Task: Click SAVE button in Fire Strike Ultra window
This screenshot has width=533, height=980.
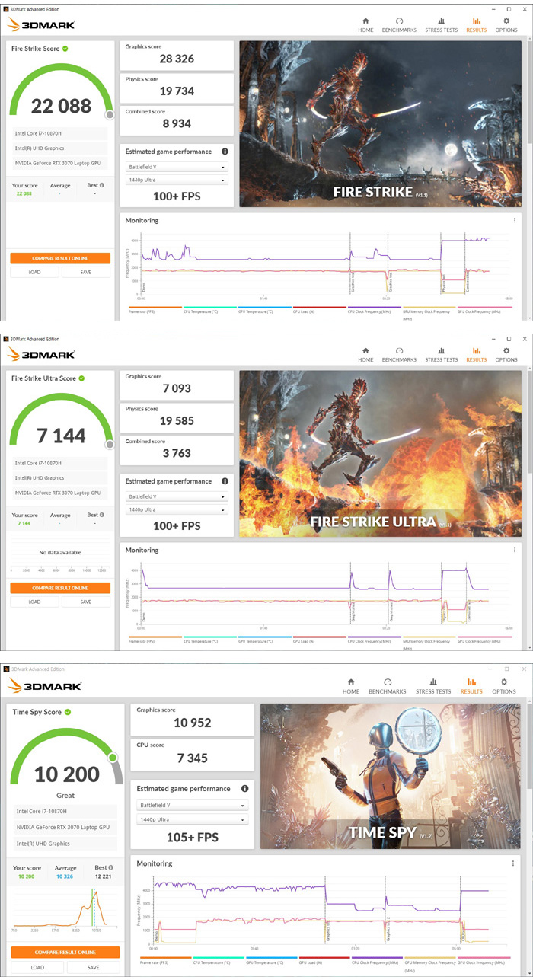Action: [85, 602]
